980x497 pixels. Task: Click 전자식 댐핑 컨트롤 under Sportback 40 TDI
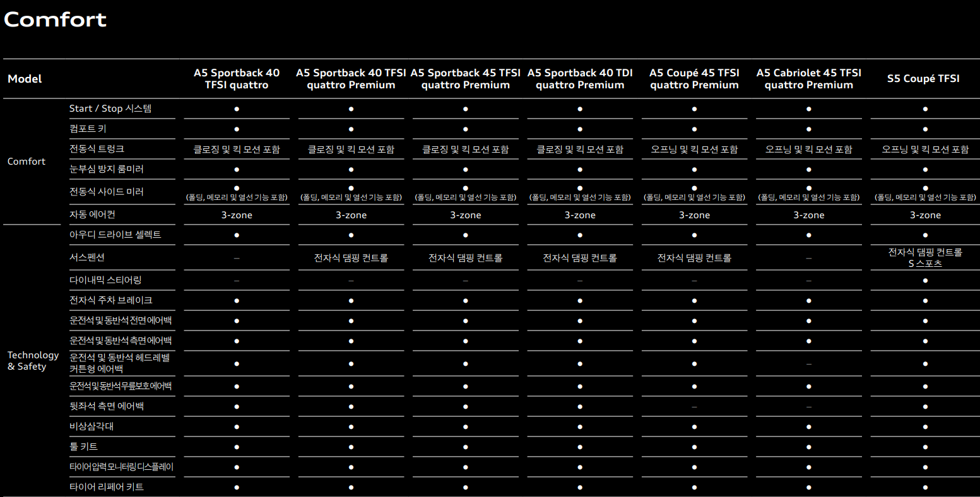coord(580,258)
